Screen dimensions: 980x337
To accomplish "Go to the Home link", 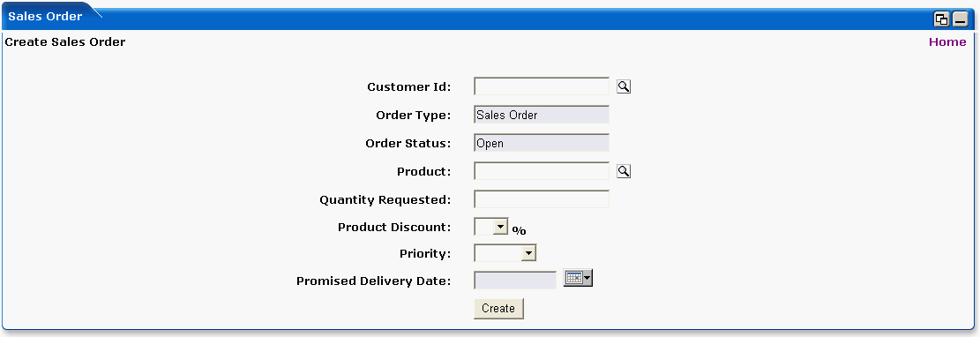I will (x=947, y=41).
